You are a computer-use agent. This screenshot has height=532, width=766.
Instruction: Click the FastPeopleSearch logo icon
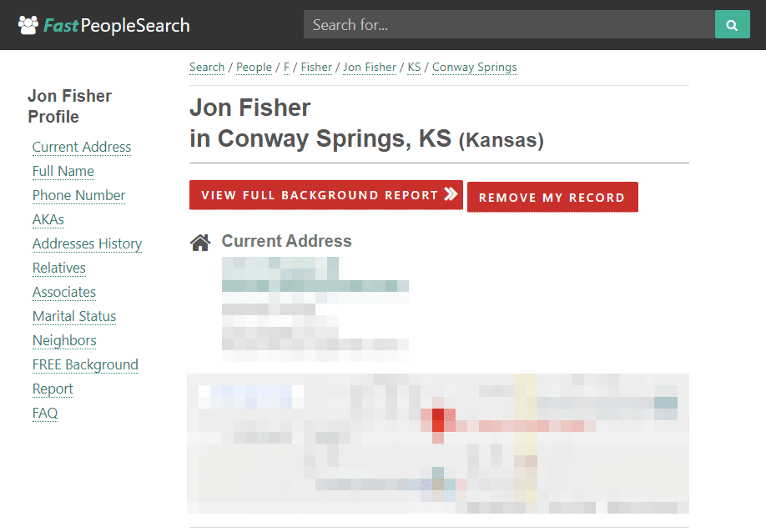click(x=28, y=25)
